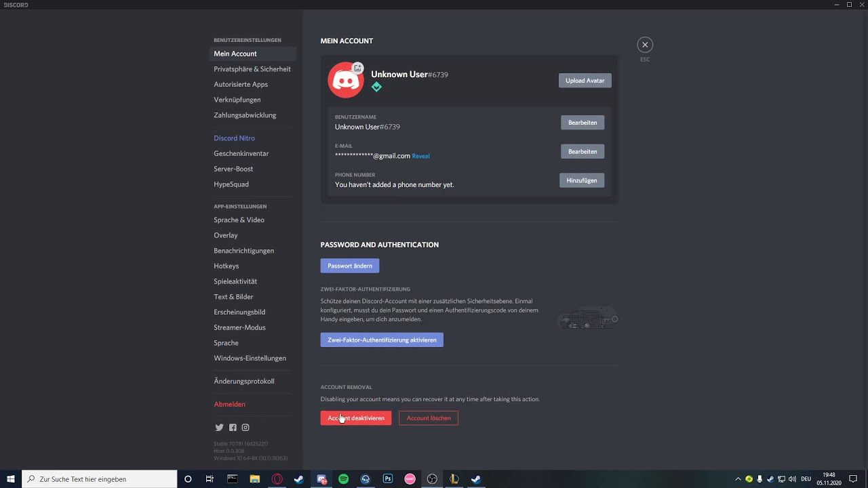Open Discord's Instagram link icon

pos(245,428)
